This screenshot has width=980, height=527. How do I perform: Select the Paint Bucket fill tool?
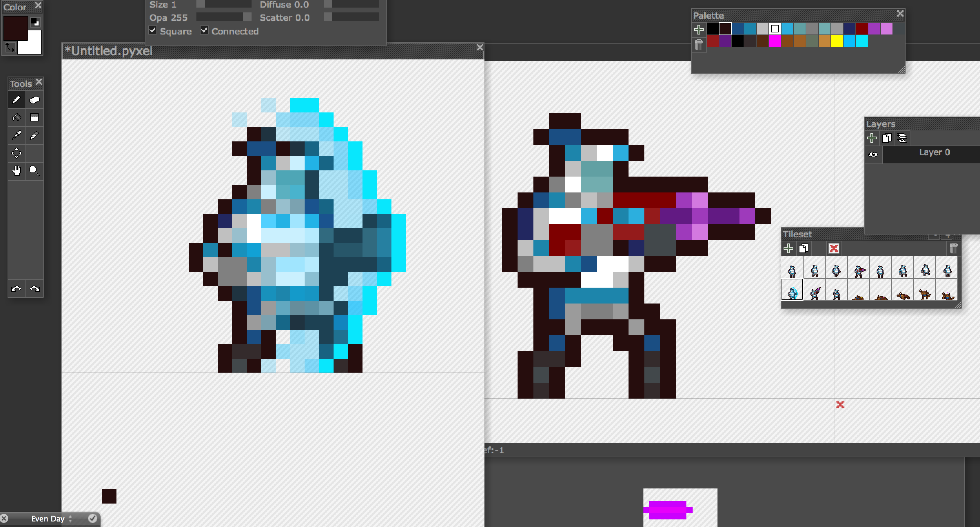click(16, 117)
